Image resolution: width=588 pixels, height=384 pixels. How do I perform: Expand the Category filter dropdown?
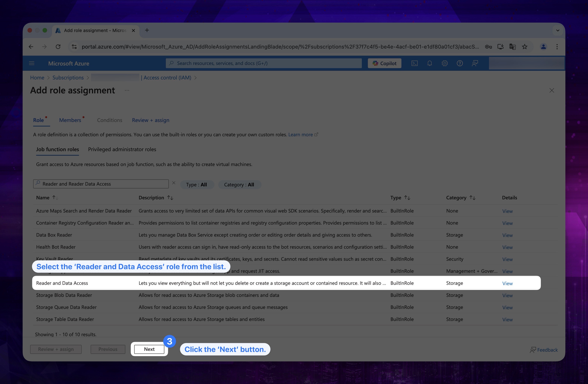[x=239, y=184]
